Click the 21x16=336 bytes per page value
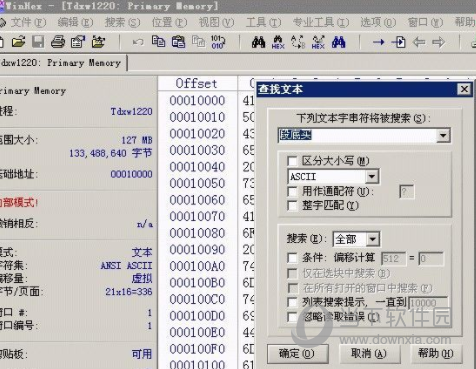This screenshot has height=369, width=476. pyautogui.click(x=129, y=292)
